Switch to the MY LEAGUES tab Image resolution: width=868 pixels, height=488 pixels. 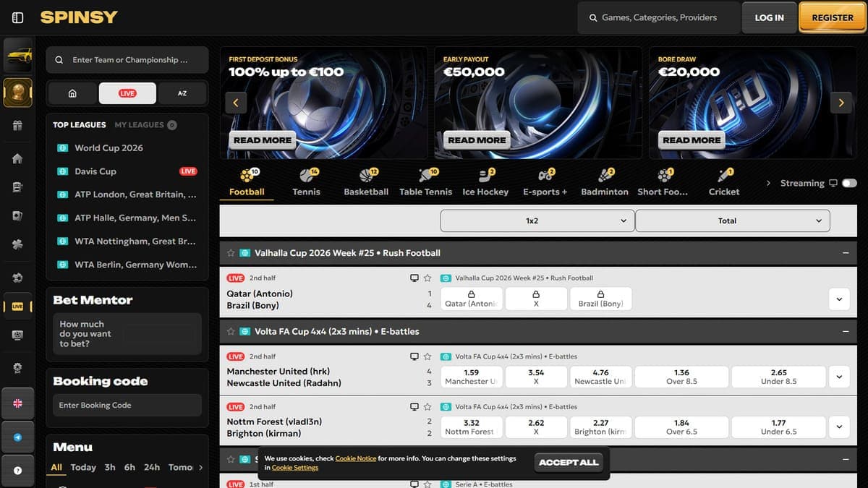pyautogui.click(x=145, y=124)
